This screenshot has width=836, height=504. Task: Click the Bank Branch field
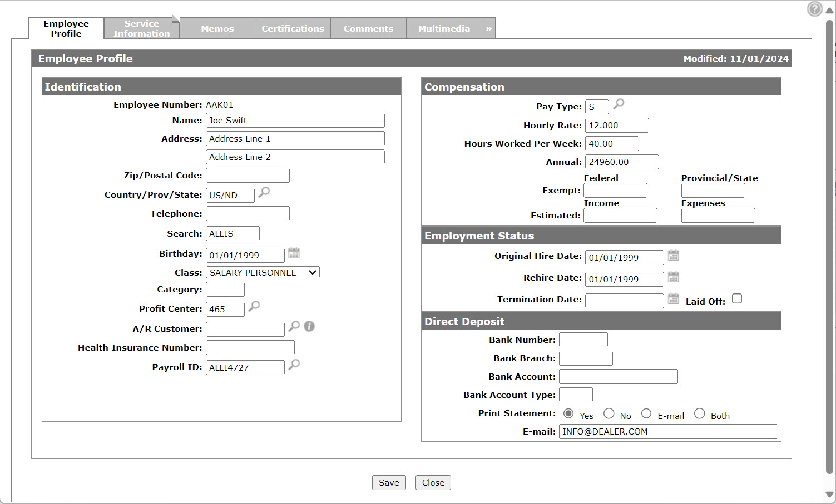tap(586, 358)
